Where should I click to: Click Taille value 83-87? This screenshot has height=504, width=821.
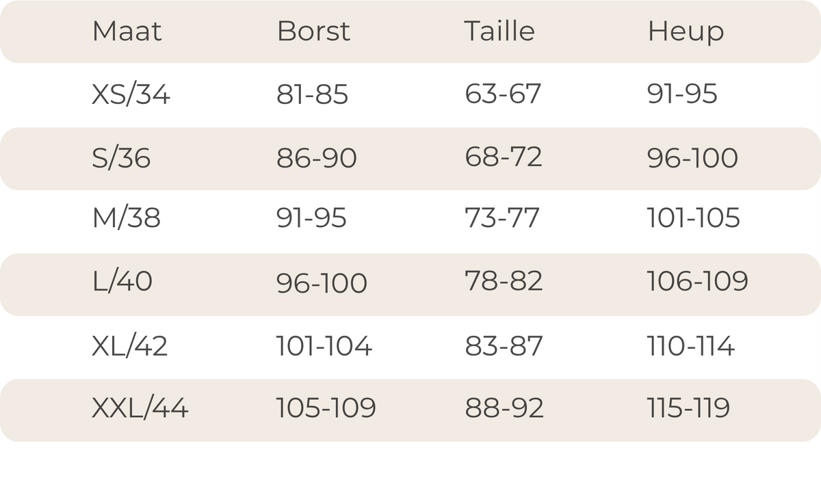point(504,346)
